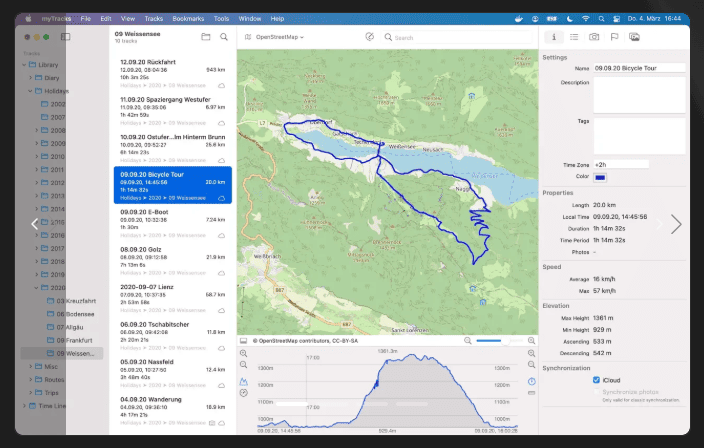Screen dimensions: 704x448
Task: Zoom in on the elevation chart's left axis
Action: click(x=243, y=353)
